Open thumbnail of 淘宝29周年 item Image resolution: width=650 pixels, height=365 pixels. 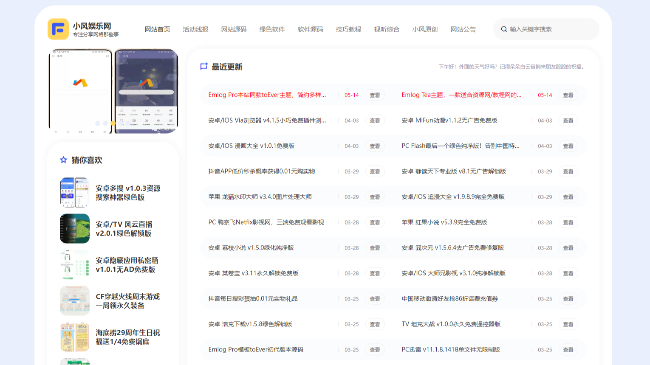point(75,337)
